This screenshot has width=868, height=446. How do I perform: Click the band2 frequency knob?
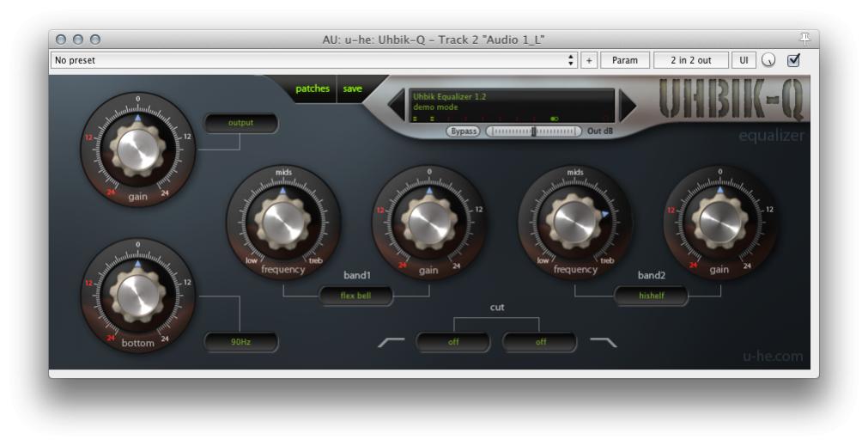[x=575, y=223]
